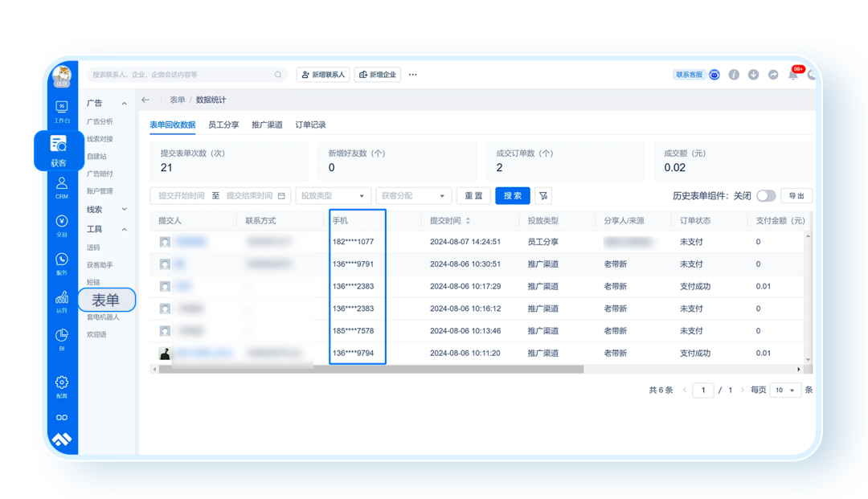Switch to the 推广渠道 tab
Screen dimensions: 868x499
267,125
